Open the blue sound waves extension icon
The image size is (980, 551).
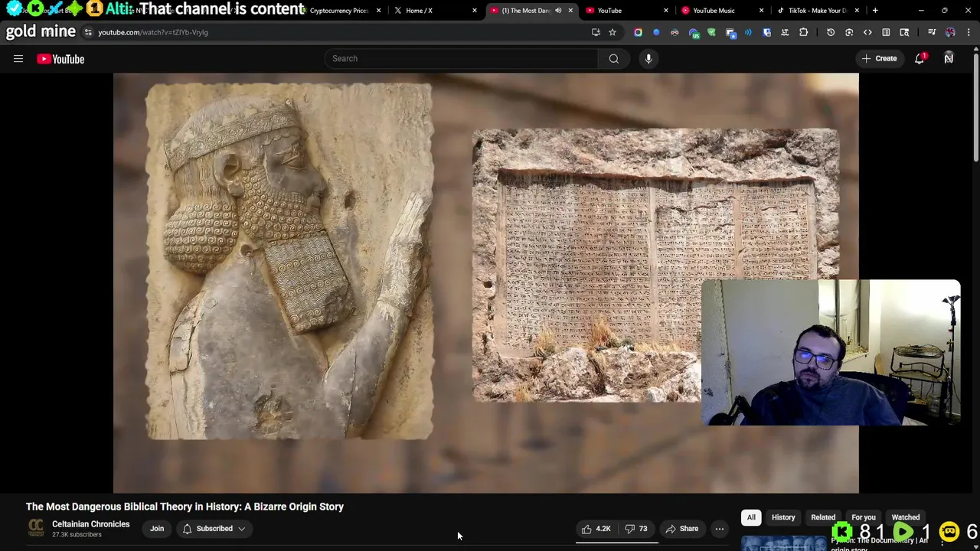coord(748,32)
